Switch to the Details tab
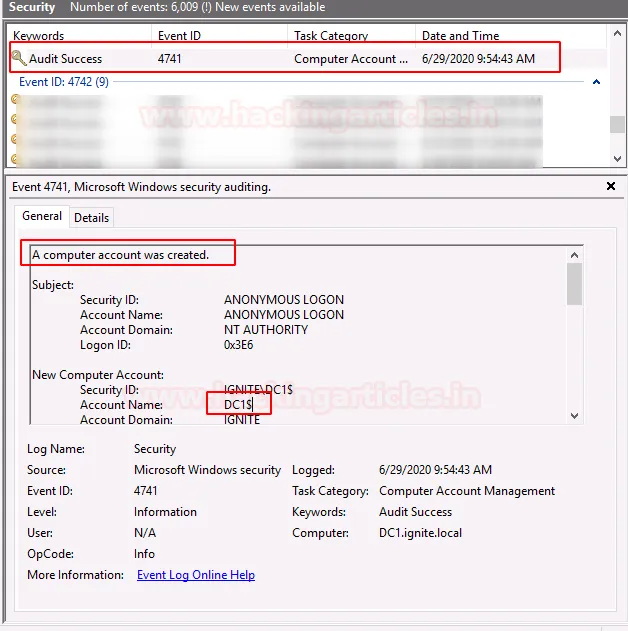 (x=92, y=218)
